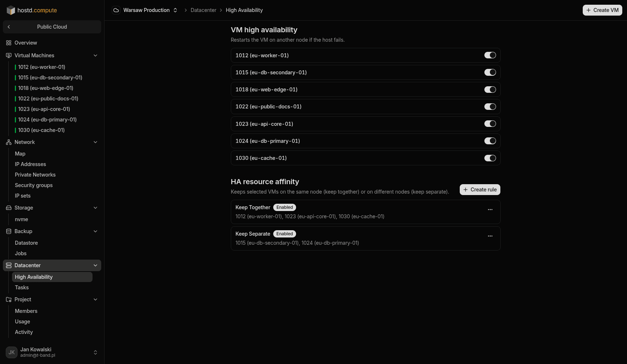Click the back arrow beside Public Cloud
The width and height of the screenshot is (627, 364).
pos(9,27)
